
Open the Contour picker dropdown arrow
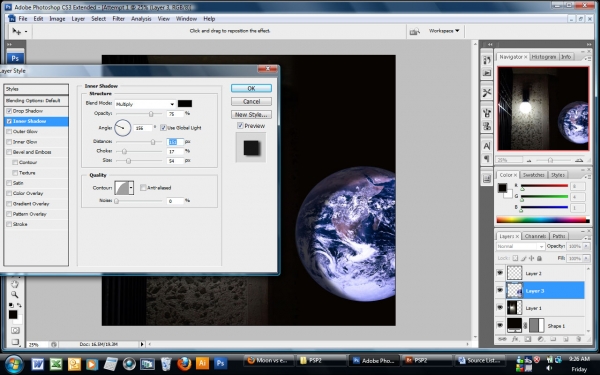point(131,188)
